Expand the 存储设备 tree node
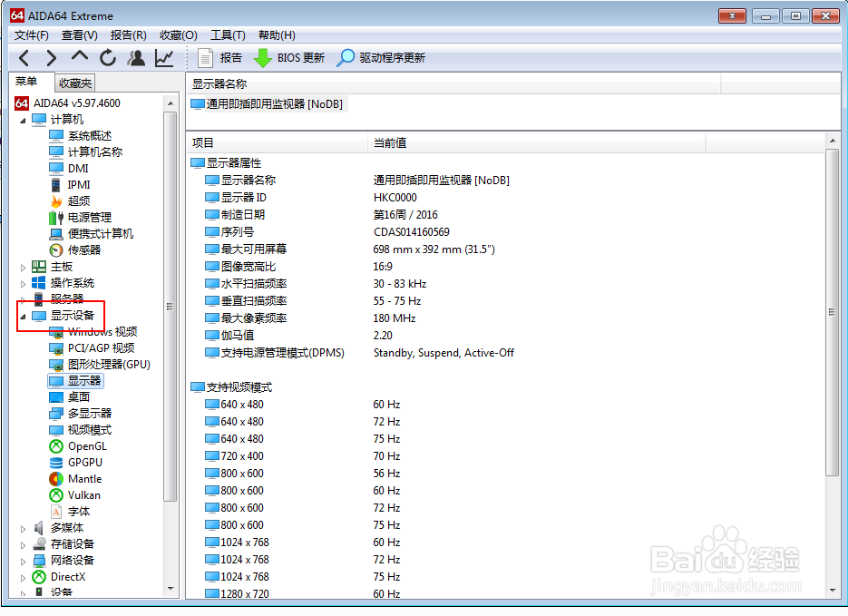The image size is (848, 616). coord(23,544)
